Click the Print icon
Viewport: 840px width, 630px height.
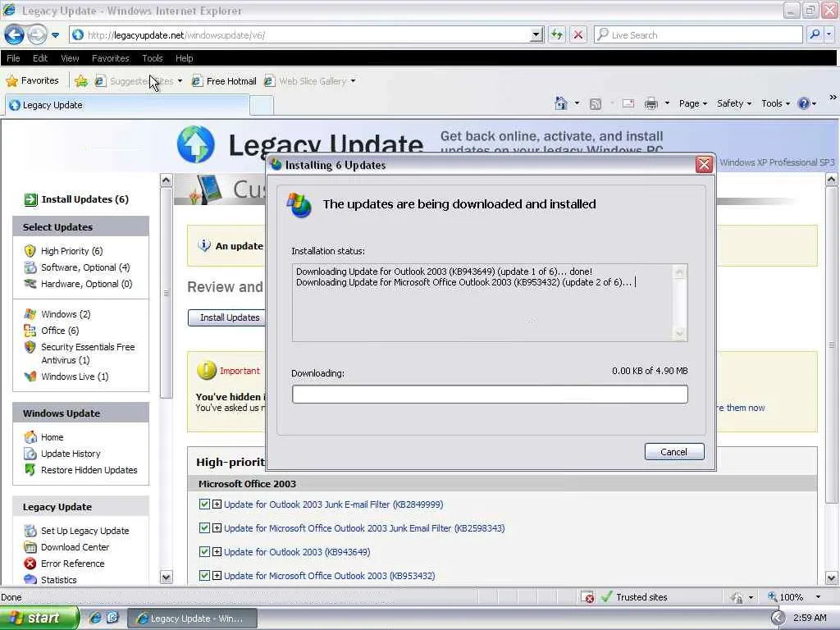(x=651, y=103)
